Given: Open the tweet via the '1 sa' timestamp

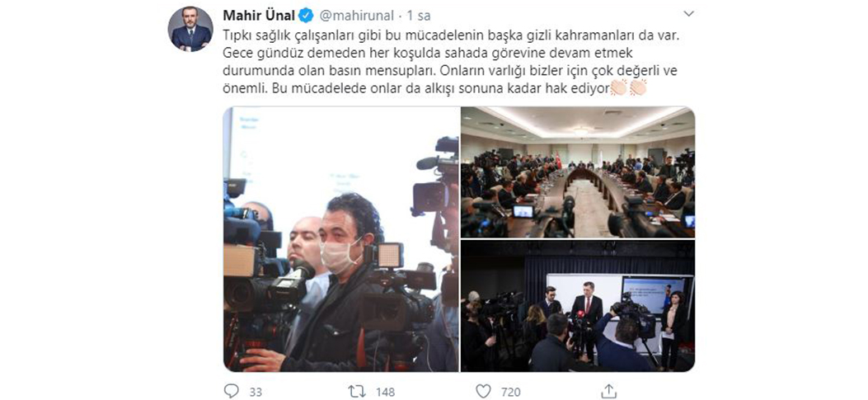Looking at the screenshot, I should coord(419,16).
